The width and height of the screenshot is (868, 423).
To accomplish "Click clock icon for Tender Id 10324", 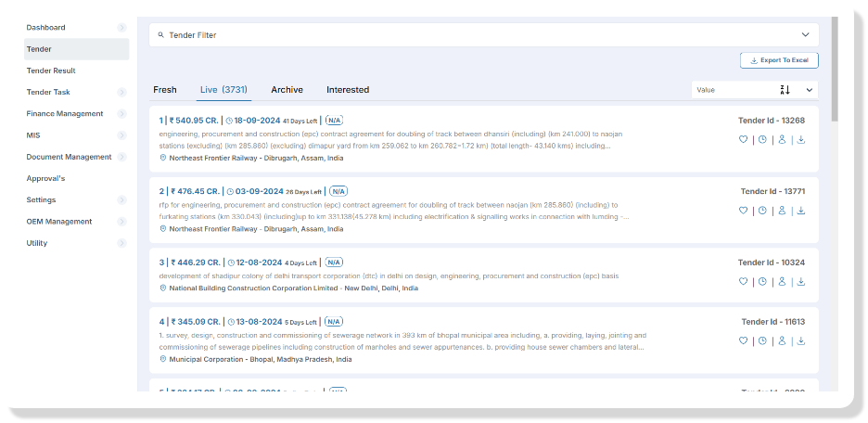I will pyautogui.click(x=762, y=281).
